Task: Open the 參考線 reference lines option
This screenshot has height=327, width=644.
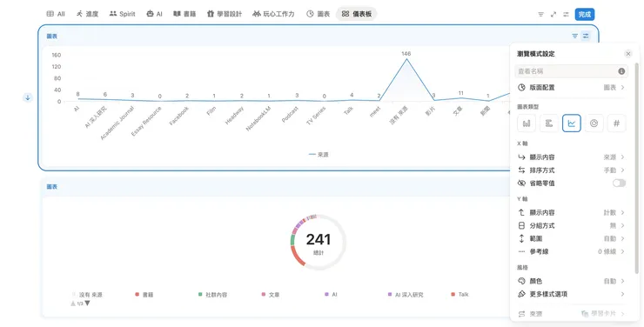Action: (x=571, y=251)
